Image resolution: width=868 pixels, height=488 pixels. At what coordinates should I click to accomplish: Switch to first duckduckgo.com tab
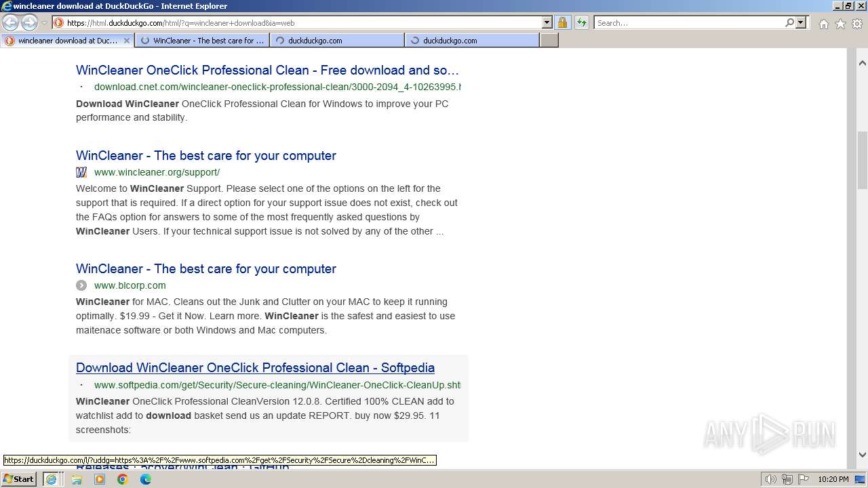pyautogui.click(x=337, y=41)
